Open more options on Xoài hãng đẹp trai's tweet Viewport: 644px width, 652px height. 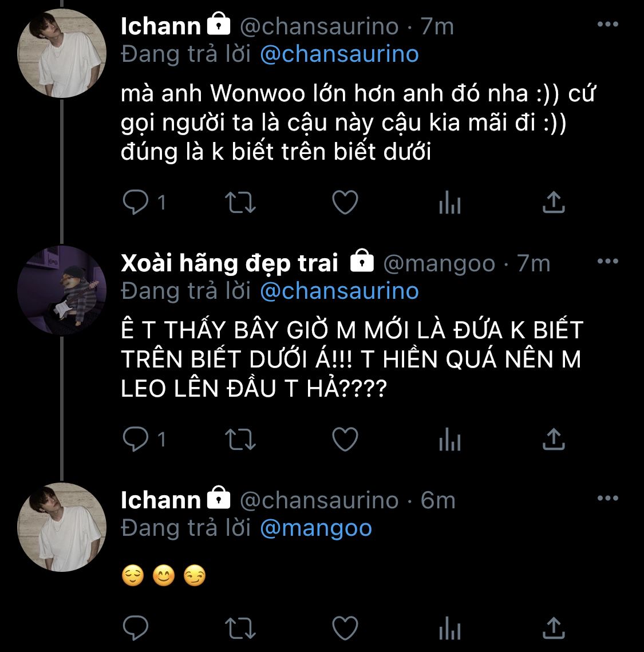pos(607,262)
